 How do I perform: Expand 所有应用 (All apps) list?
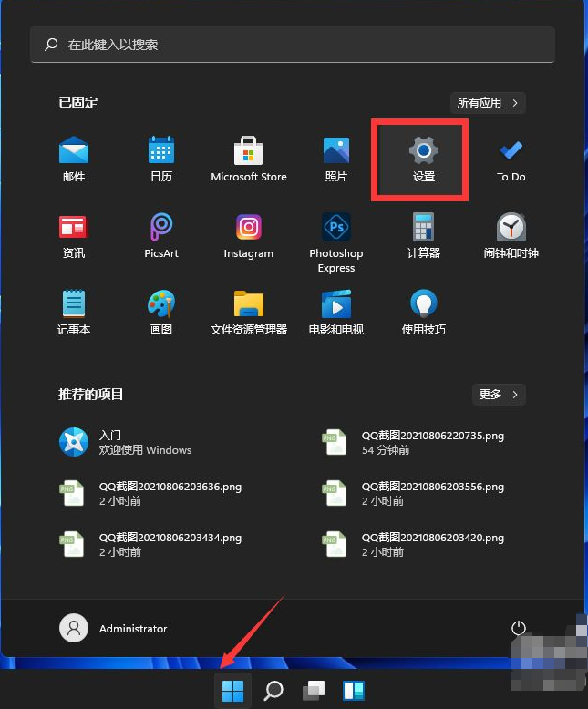(488, 103)
